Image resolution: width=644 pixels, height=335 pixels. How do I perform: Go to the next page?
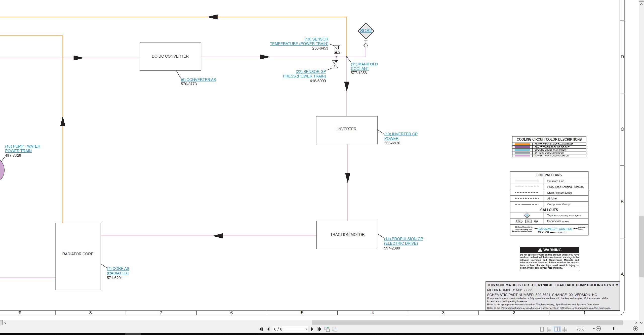click(312, 329)
